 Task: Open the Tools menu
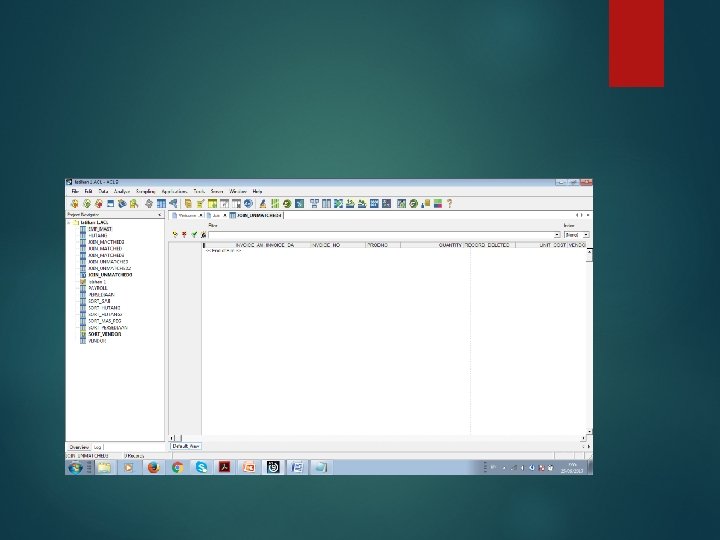(x=199, y=191)
